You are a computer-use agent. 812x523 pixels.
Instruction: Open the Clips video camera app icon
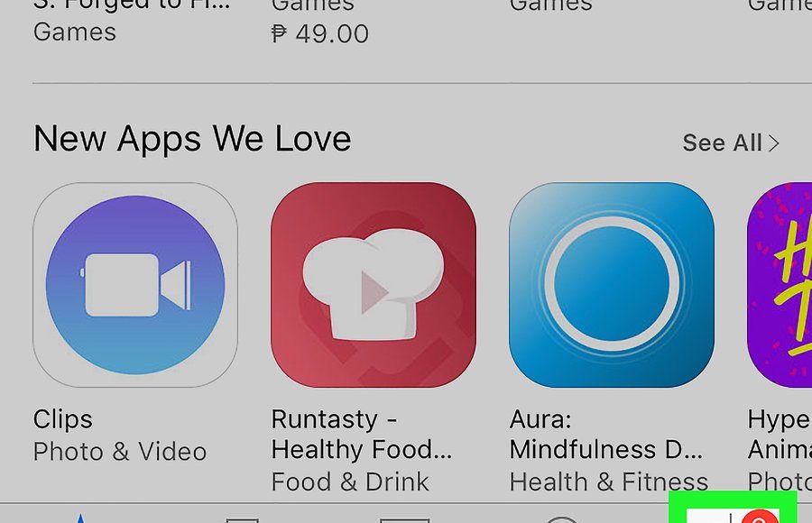coord(135,285)
